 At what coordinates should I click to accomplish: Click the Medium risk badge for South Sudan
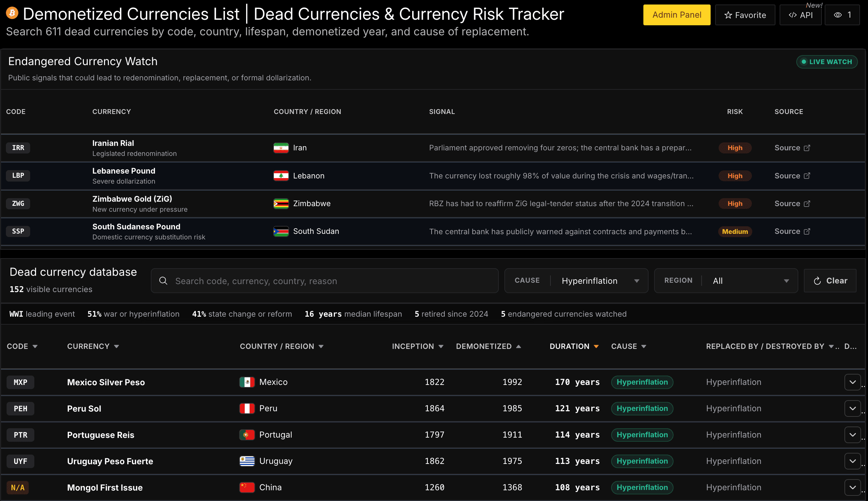pyautogui.click(x=735, y=231)
